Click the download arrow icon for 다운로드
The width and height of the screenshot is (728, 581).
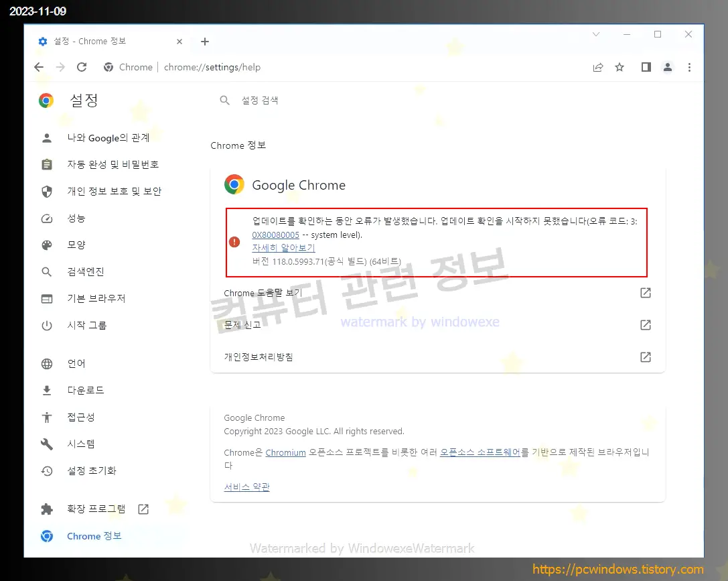click(x=47, y=390)
